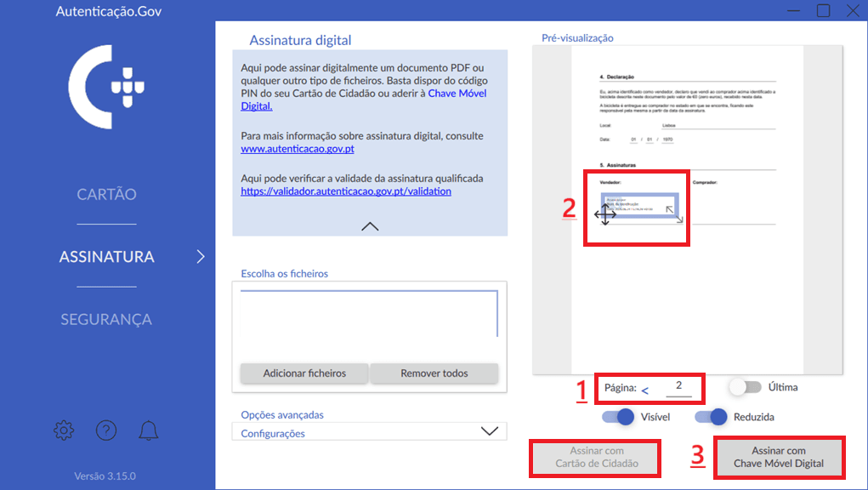This screenshot has width=868, height=490.
Task: Toggle the Última page switch
Action: tap(745, 387)
